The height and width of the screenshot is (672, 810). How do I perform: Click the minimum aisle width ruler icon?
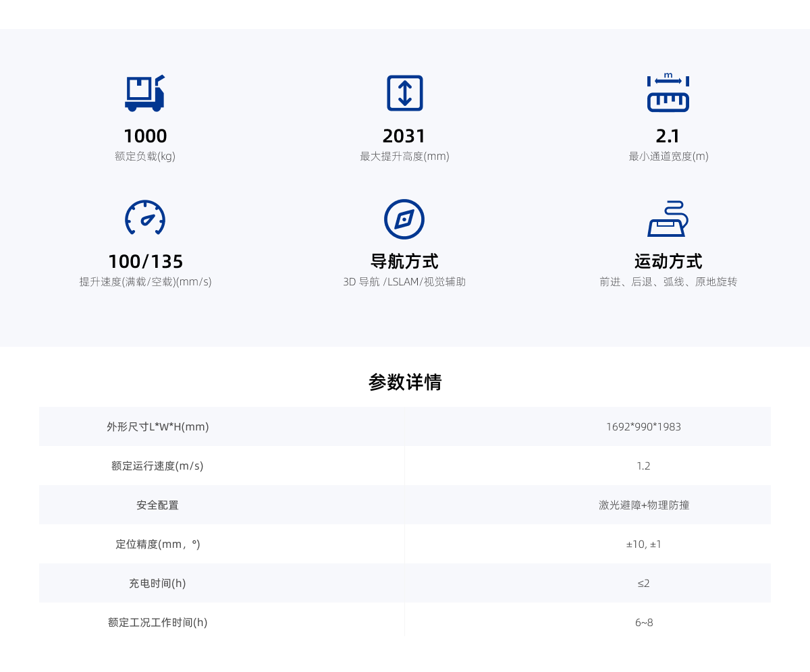pos(668,92)
